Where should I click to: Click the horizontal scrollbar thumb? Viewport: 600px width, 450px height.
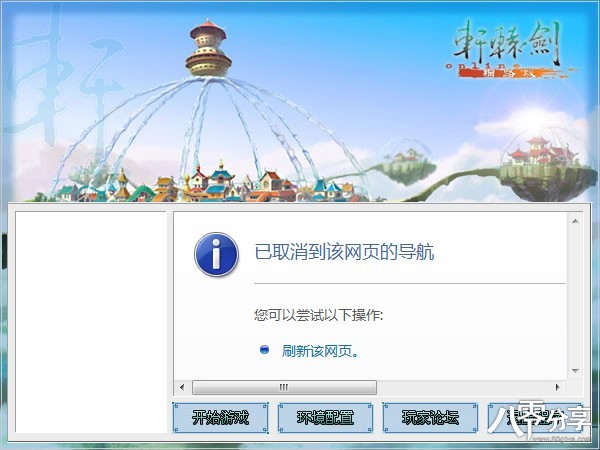point(284,387)
